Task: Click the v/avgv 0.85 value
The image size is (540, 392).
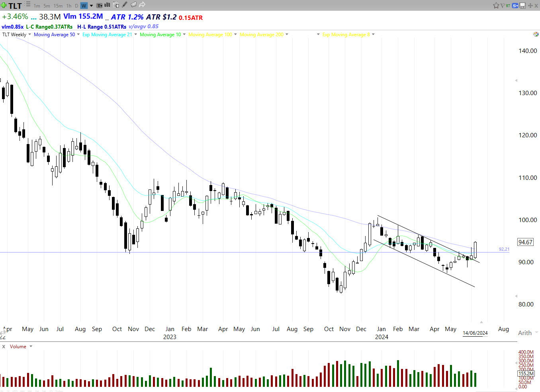Action: (x=143, y=27)
